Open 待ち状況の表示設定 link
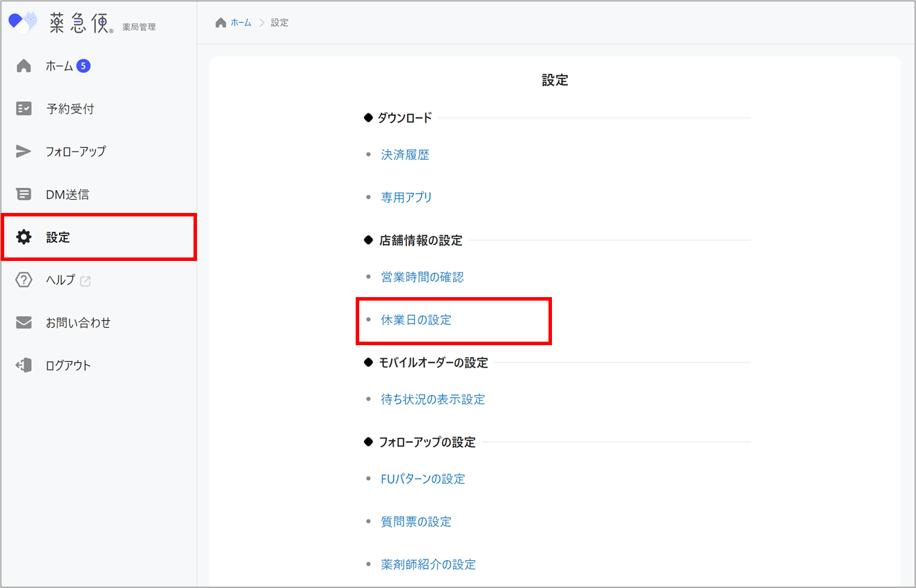 pyautogui.click(x=433, y=399)
